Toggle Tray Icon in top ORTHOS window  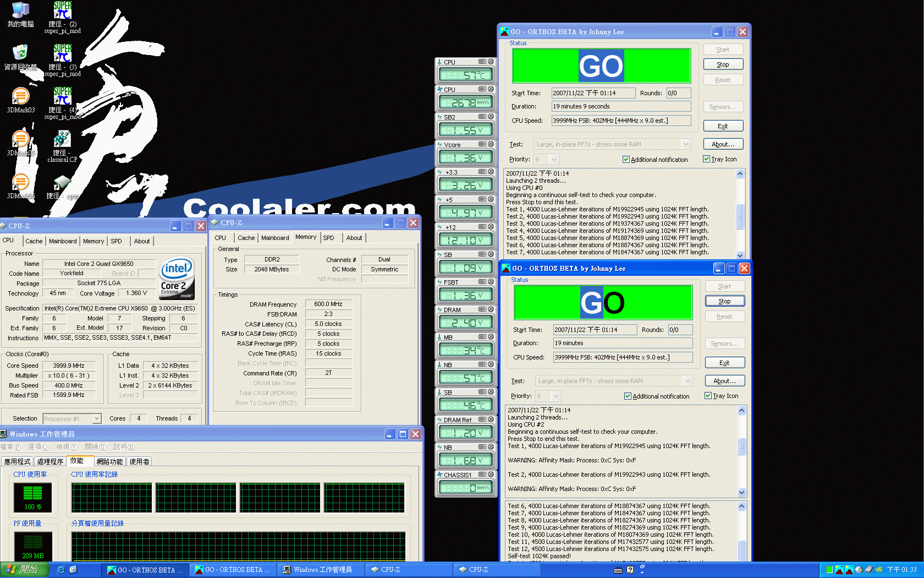tap(720, 159)
